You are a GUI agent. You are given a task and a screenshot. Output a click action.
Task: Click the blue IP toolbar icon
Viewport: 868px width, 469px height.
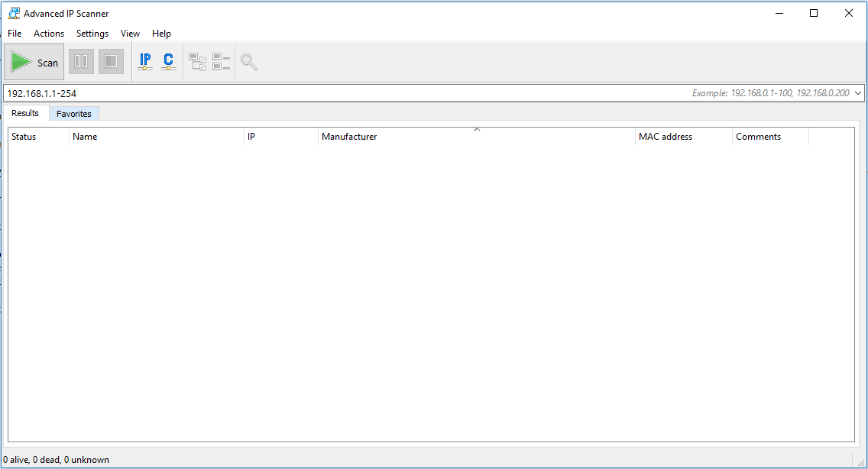tap(145, 61)
